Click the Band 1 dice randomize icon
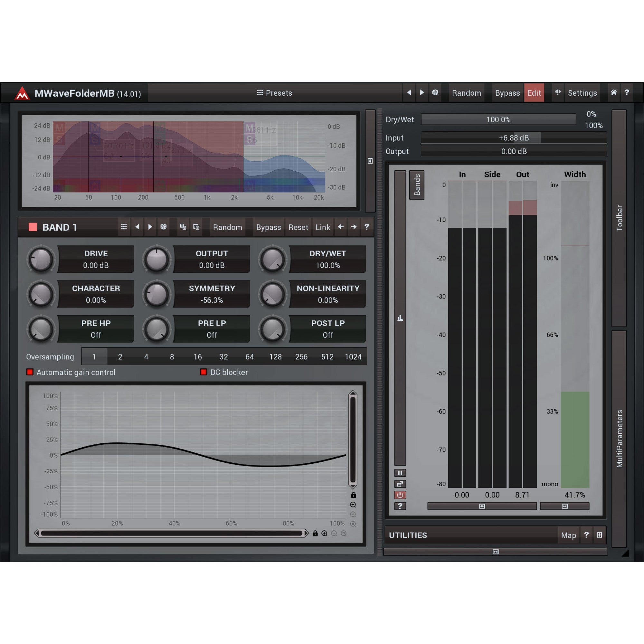Viewport: 644px width, 644px height. 163,227
